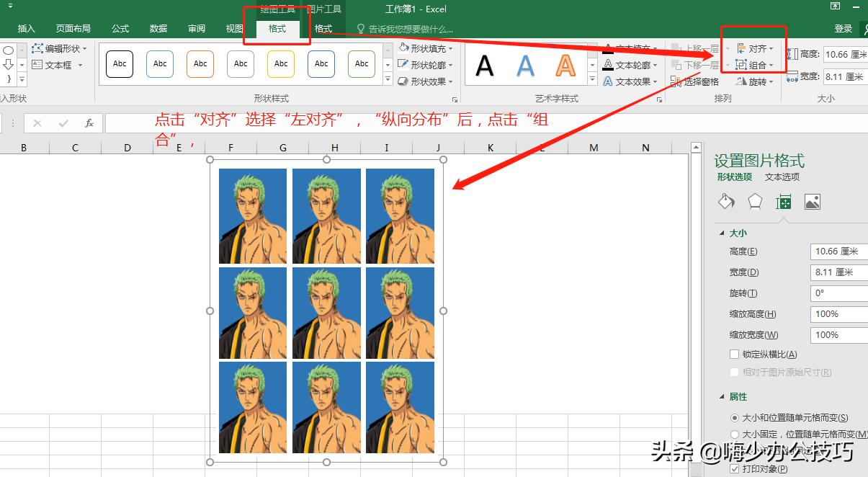Image resolution: width=868 pixels, height=477 pixels.
Task: Click the ribbon 宽度 width field
Action: tap(844, 76)
